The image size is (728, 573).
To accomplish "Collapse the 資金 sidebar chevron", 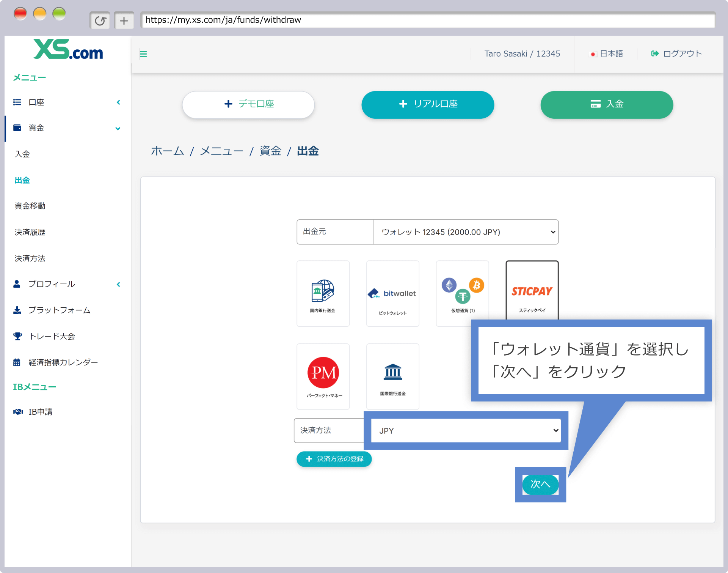I will [118, 129].
